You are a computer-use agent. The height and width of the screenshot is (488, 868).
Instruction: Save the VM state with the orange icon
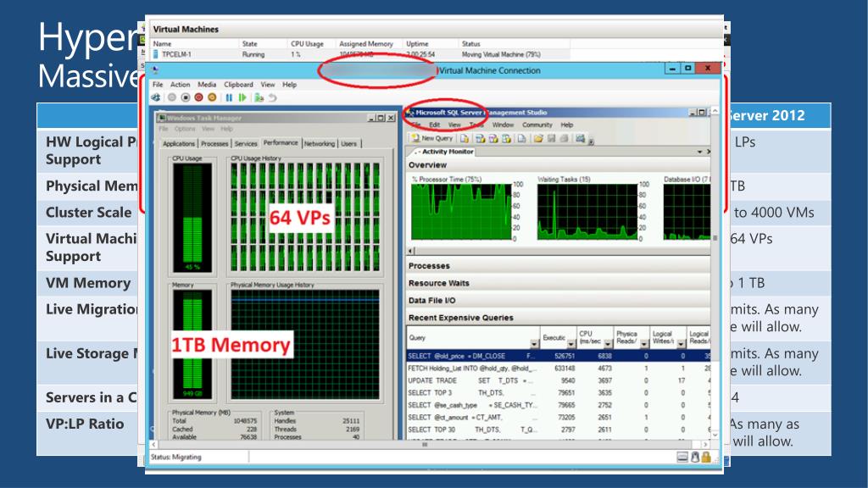212,98
